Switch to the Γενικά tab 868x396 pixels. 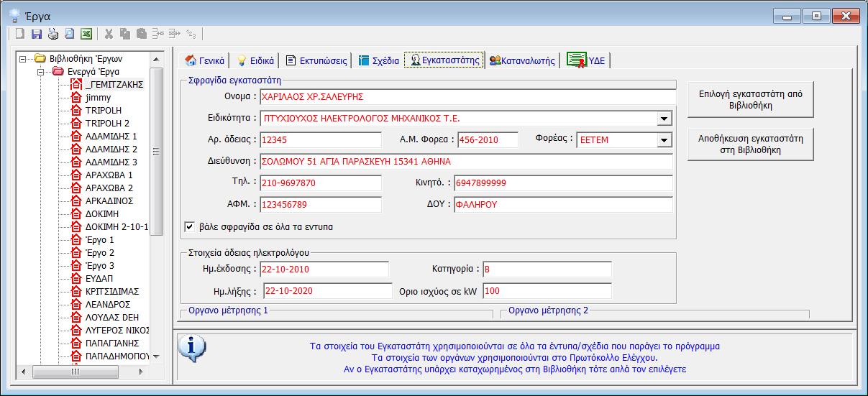(205, 61)
